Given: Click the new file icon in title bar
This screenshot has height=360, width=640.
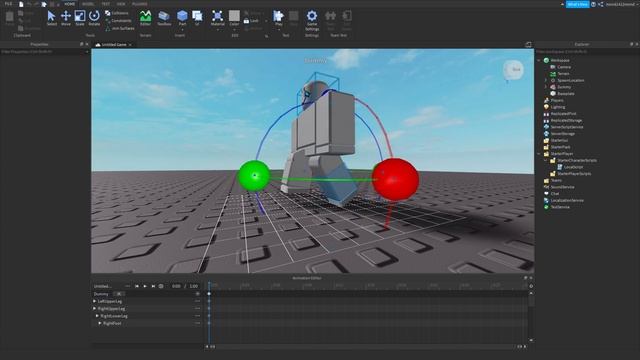Looking at the screenshot, I should (21, 4).
